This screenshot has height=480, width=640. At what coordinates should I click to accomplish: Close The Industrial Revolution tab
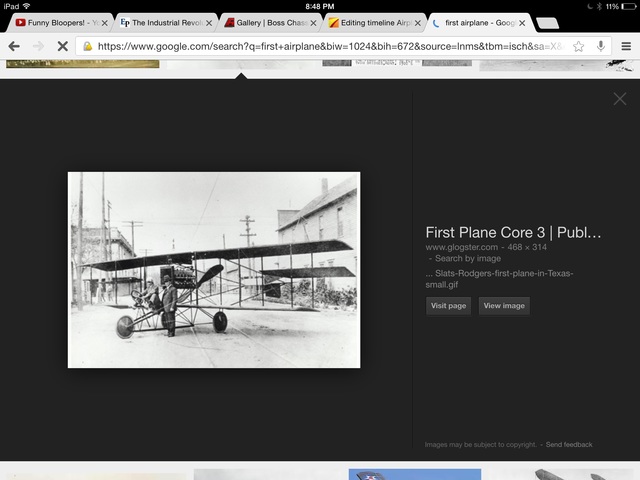[x=209, y=23]
